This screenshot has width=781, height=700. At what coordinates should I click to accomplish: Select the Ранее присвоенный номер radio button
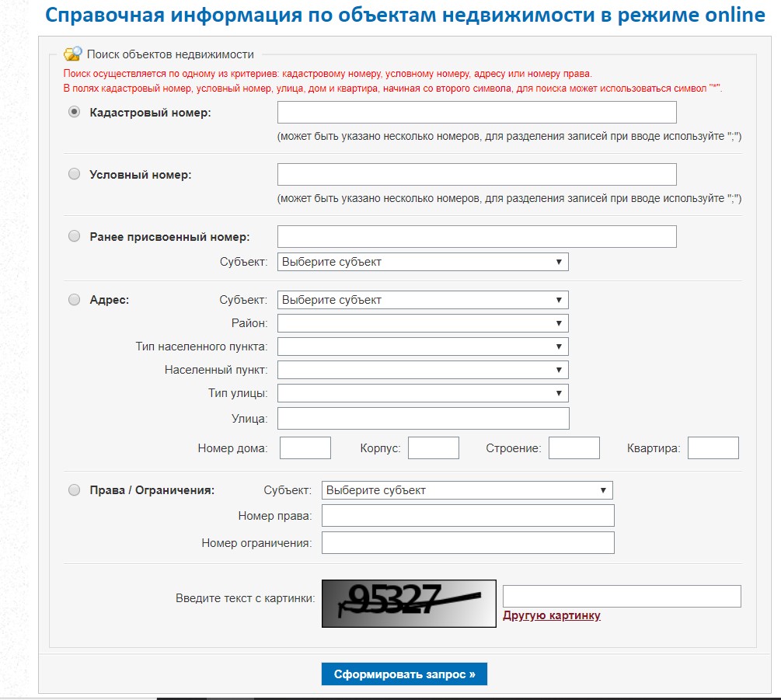[x=75, y=236]
